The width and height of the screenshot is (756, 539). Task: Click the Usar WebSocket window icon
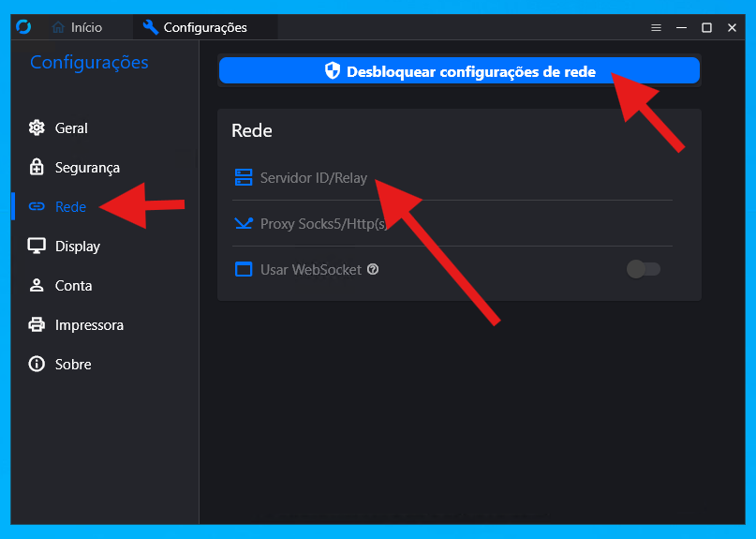244,269
